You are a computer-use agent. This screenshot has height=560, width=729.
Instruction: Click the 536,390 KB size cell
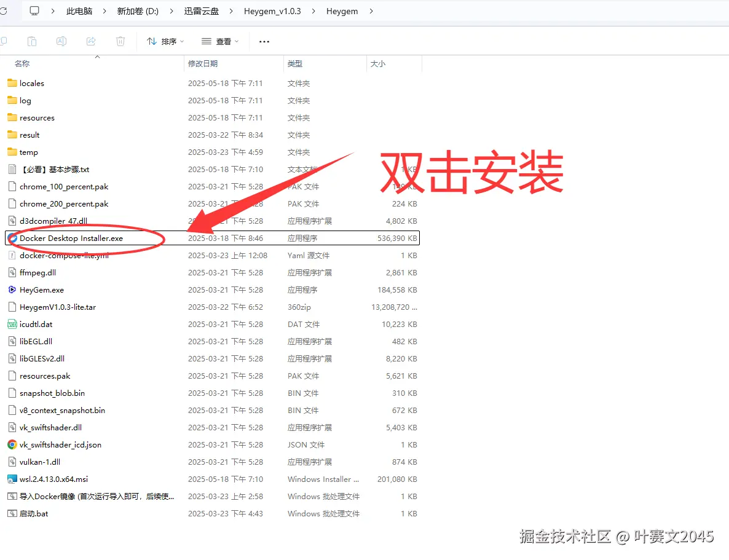coord(397,238)
